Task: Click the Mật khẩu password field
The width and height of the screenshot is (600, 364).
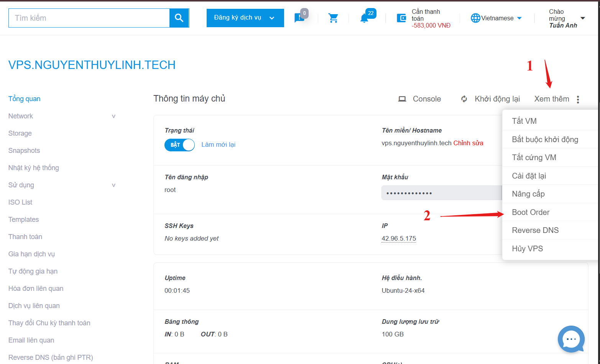Action: pos(442,193)
